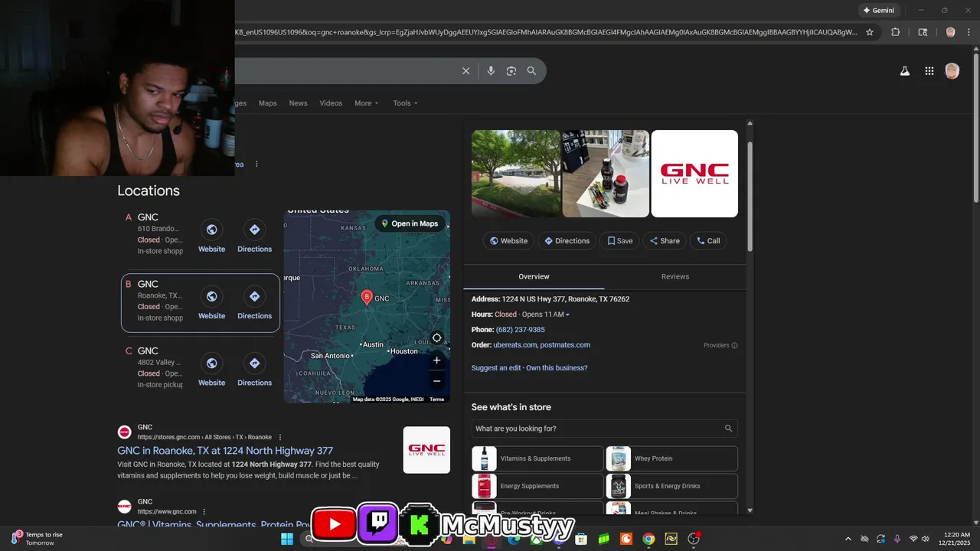Open the Website icon for GNC location B
This screenshot has width=980, height=551.
coord(212,296)
